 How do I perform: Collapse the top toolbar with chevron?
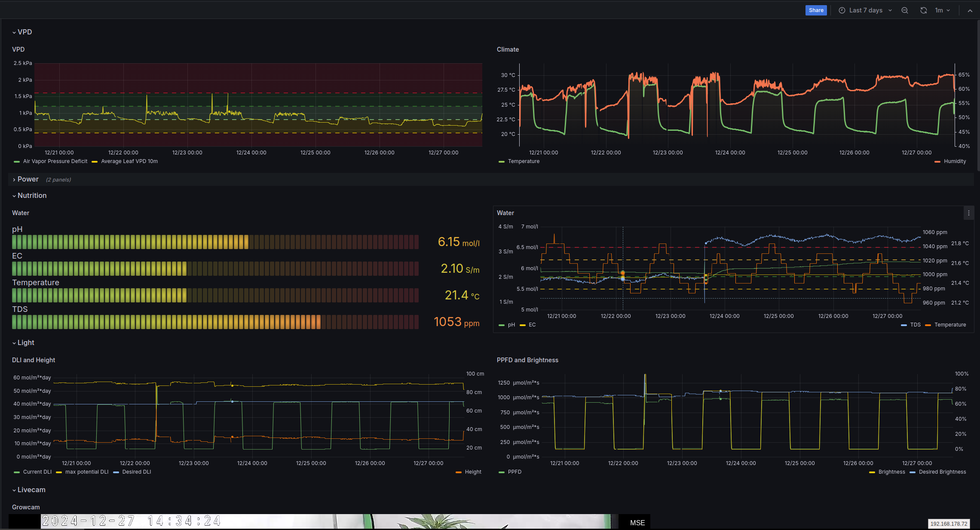pos(970,11)
